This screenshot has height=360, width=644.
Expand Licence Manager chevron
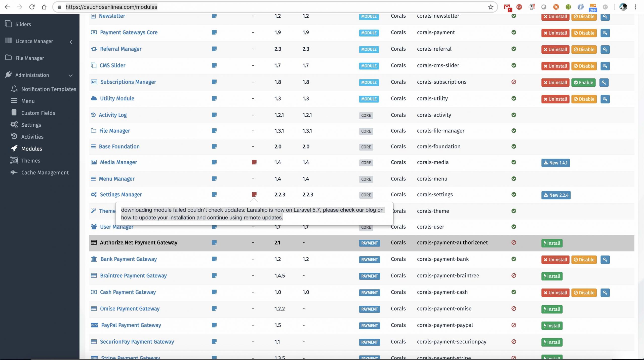pyautogui.click(x=71, y=42)
